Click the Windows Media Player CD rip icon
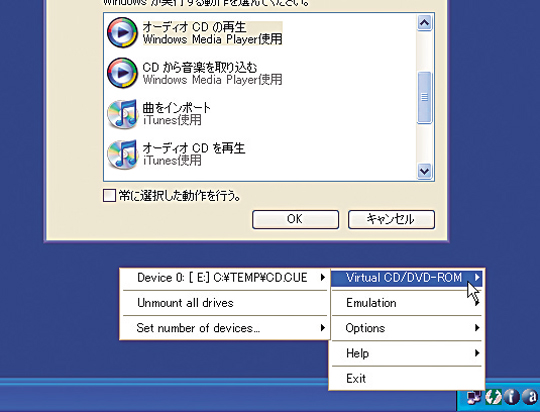Screen dimensions: 540x412 pos(122,73)
